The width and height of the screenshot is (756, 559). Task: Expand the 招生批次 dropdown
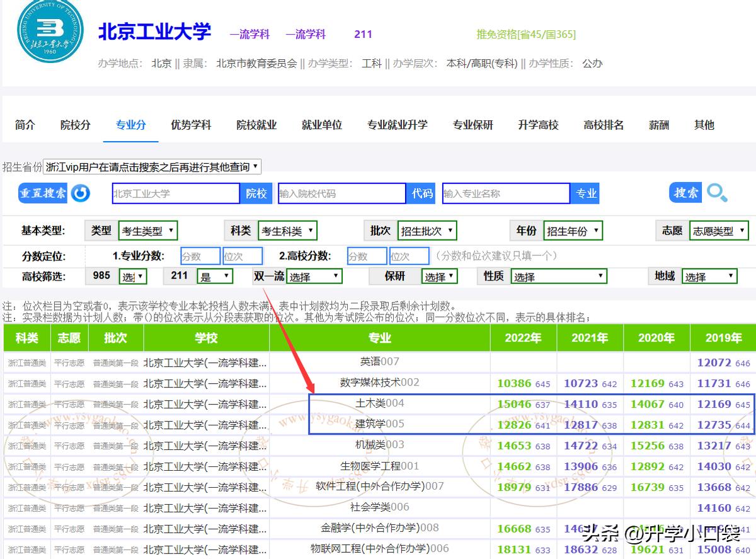(x=427, y=230)
